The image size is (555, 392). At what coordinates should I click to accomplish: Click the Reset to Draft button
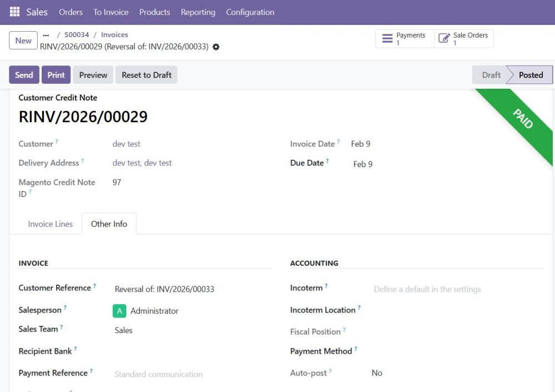click(x=146, y=74)
